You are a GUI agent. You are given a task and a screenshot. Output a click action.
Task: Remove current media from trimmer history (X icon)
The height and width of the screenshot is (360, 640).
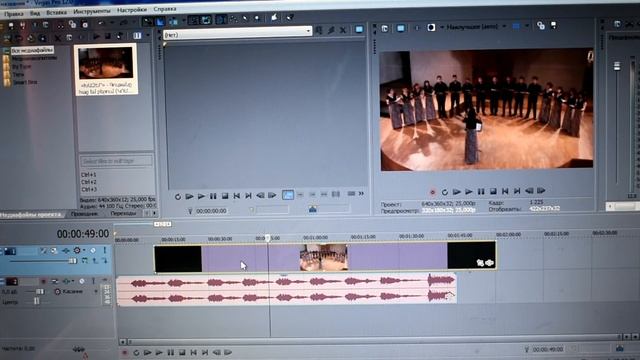[x=343, y=30]
